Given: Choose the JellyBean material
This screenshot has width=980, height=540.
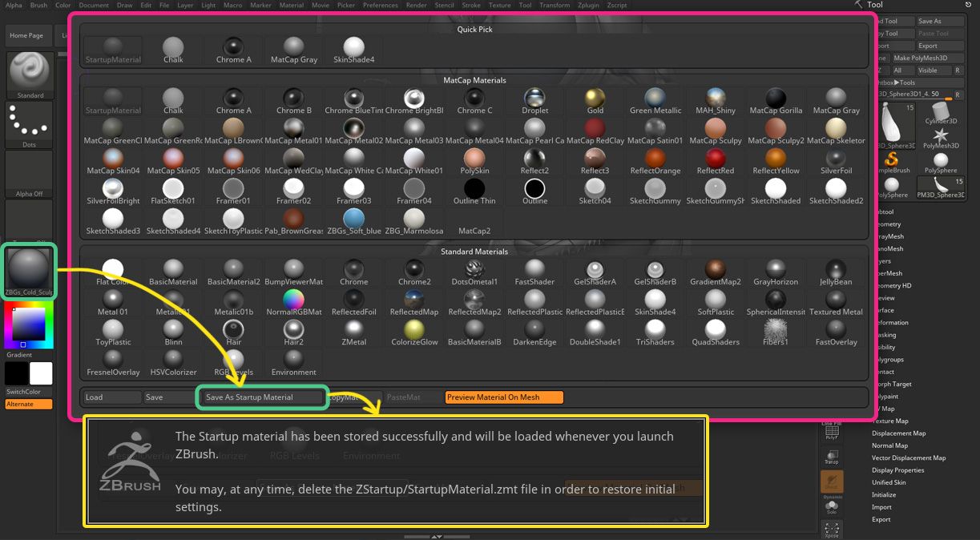Looking at the screenshot, I should (836, 272).
